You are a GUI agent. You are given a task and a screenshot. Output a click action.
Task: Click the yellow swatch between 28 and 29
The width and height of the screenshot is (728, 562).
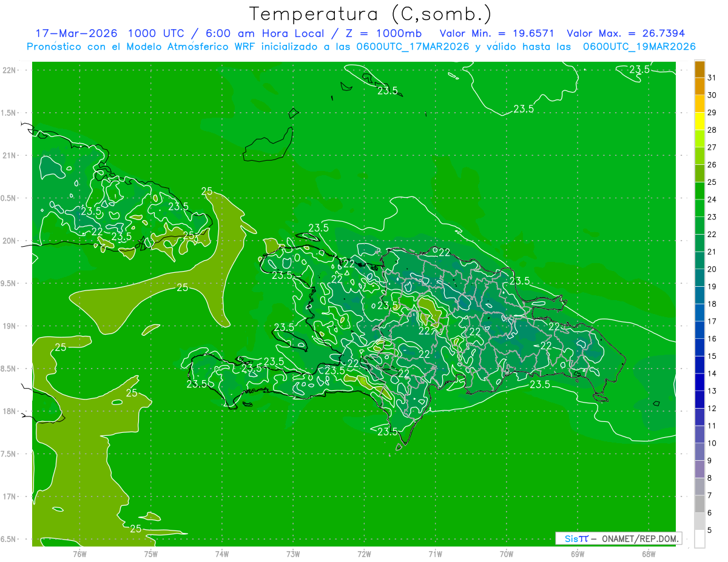[x=699, y=121]
